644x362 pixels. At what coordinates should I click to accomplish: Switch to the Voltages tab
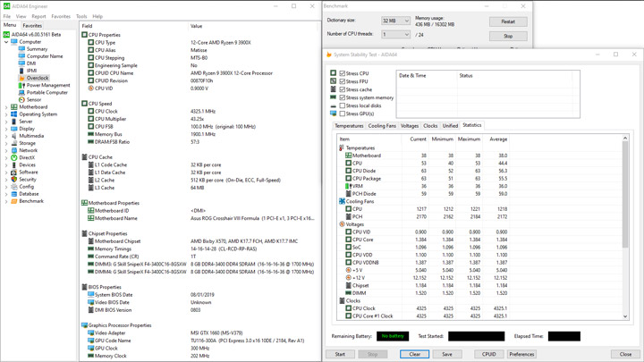click(410, 126)
